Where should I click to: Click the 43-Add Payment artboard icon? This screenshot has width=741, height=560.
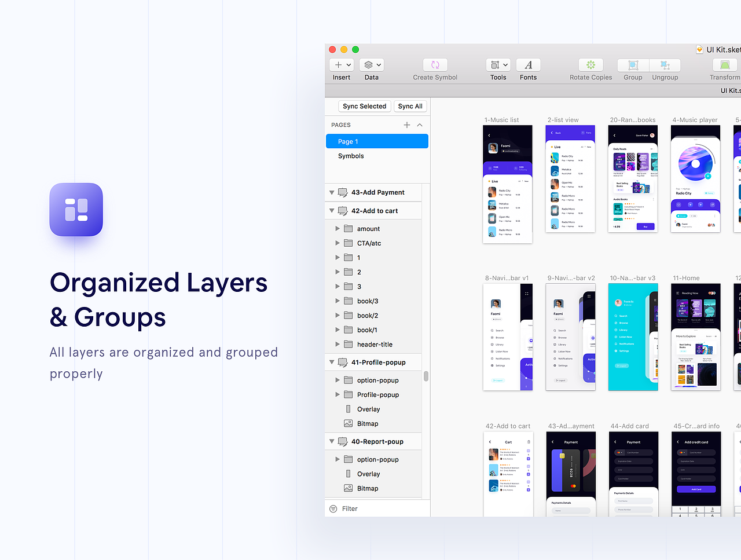(343, 192)
